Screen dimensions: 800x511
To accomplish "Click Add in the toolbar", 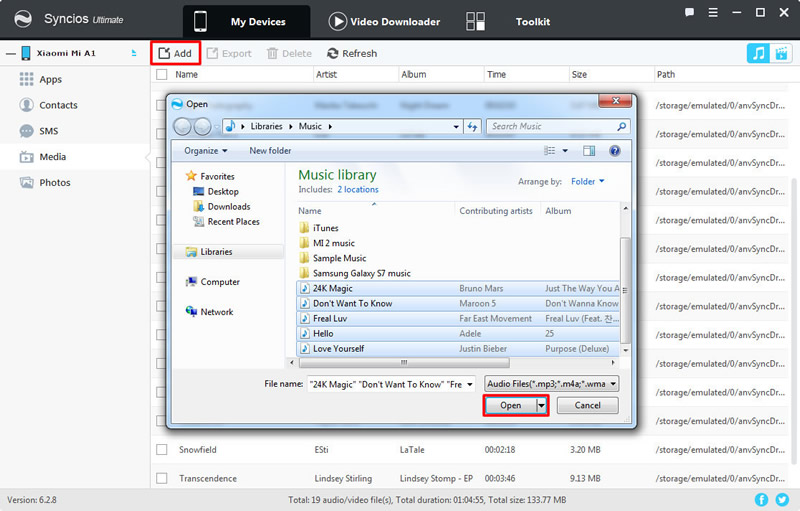I will click(175, 53).
